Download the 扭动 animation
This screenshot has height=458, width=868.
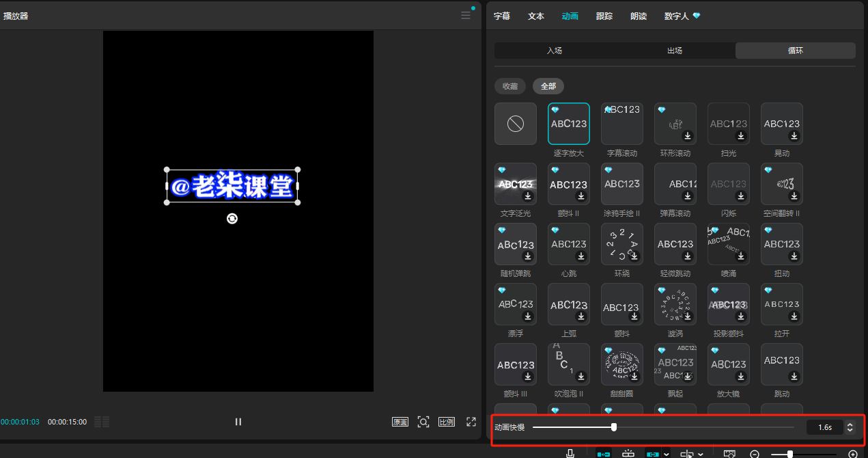point(794,256)
